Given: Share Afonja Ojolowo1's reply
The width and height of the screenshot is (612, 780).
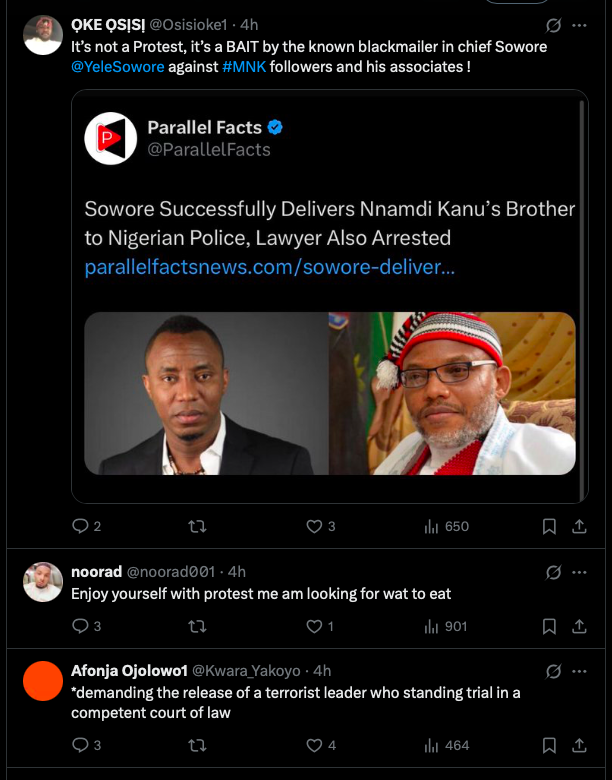Looking at the screenshot, I should click(x=579, y=745).
